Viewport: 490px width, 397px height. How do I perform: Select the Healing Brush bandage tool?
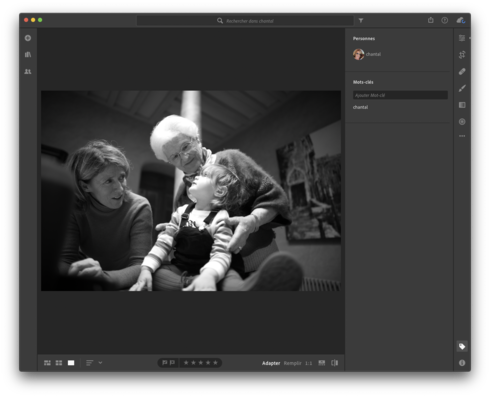tap(462, 71)
